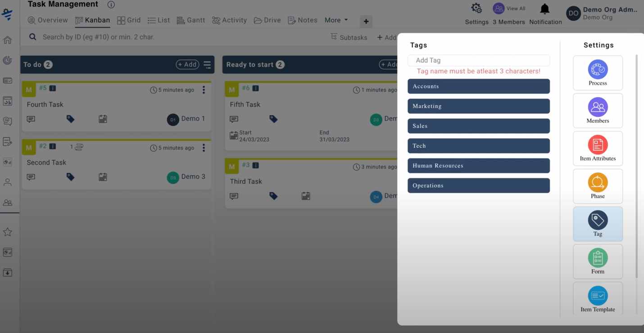Open Second Task three-dot menu

204,148
